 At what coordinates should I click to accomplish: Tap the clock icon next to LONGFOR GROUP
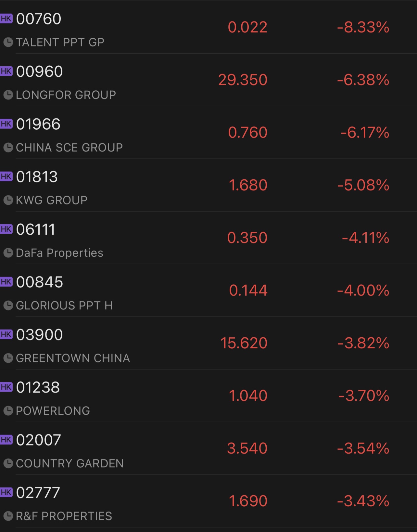pyautogui.click(x=8, y=95)
